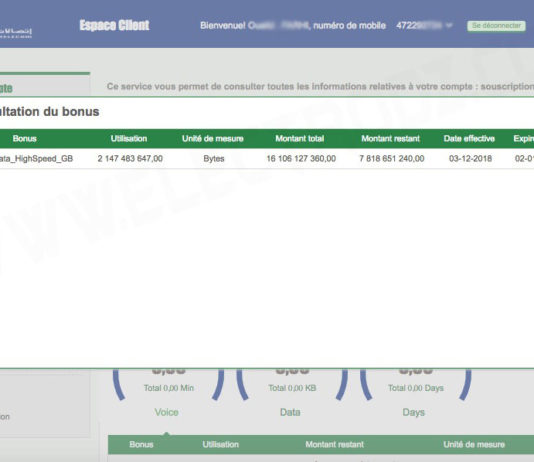Click lower table Montant restant header
The image size is (534, 462).
click(334, 444)
